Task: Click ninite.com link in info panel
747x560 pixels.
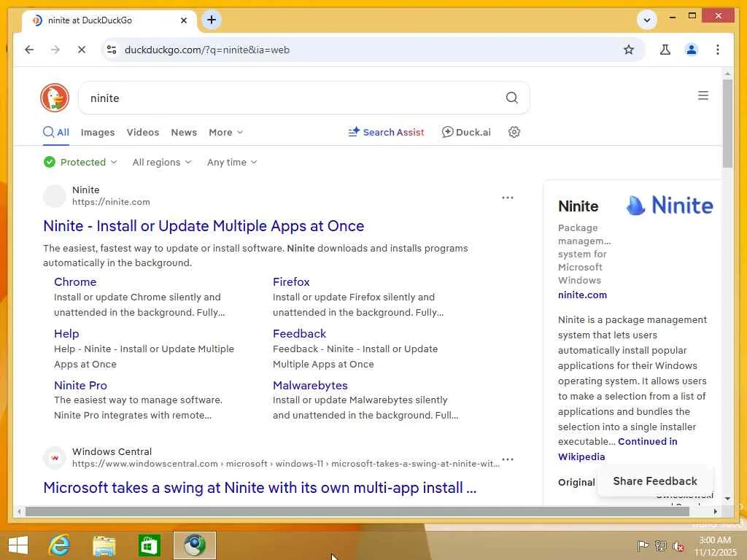Action: pos(582,295)
